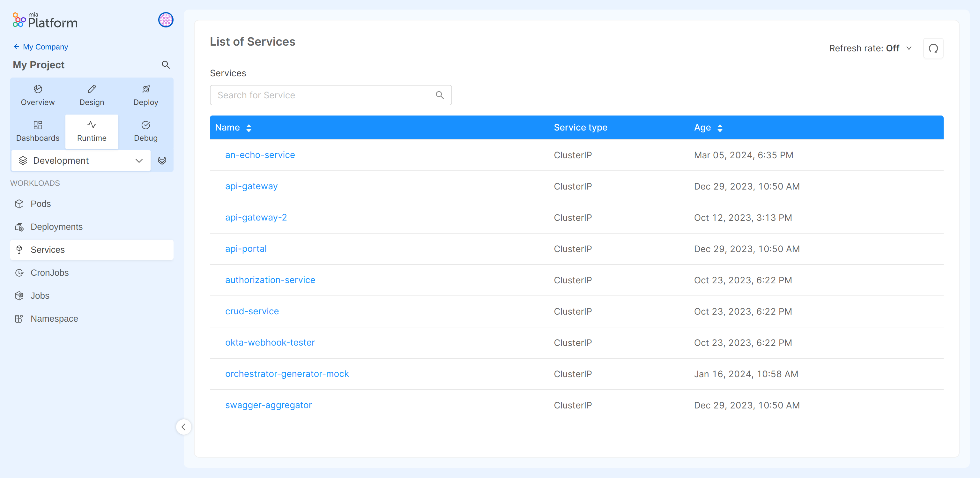Toggle sorting on the Age column

pyautogui.click(x=720, y=128)
